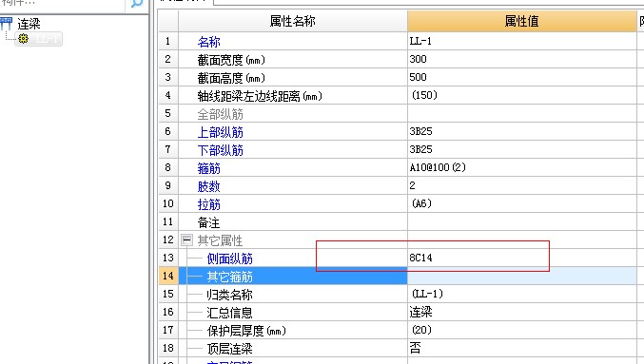Click the gear icon beside LL-1
The height and width of the screenshot is (364, 644).
click(24, 39)
